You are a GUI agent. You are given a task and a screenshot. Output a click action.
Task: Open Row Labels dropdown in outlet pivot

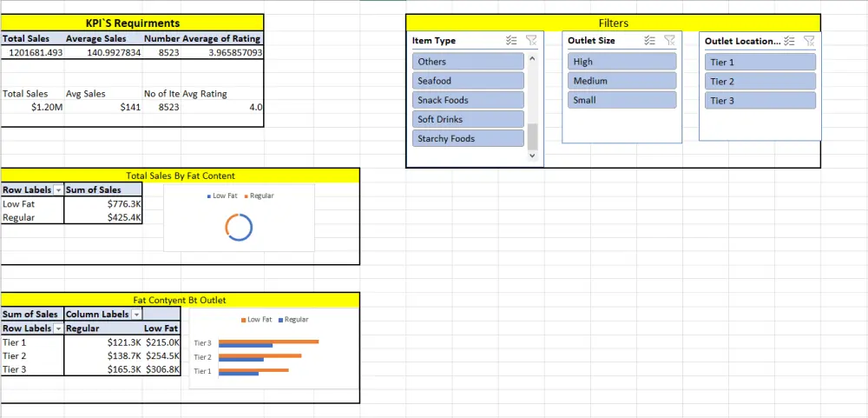point(59,328)
